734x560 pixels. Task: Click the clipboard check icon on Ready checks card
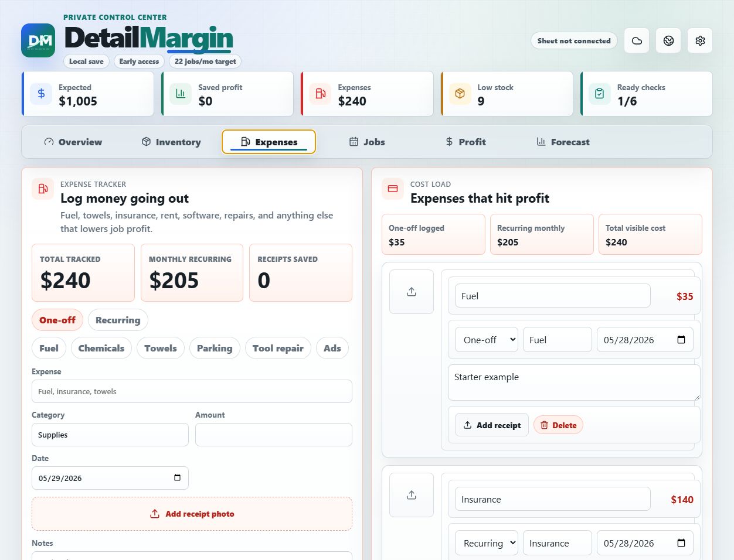pos(599,94)
